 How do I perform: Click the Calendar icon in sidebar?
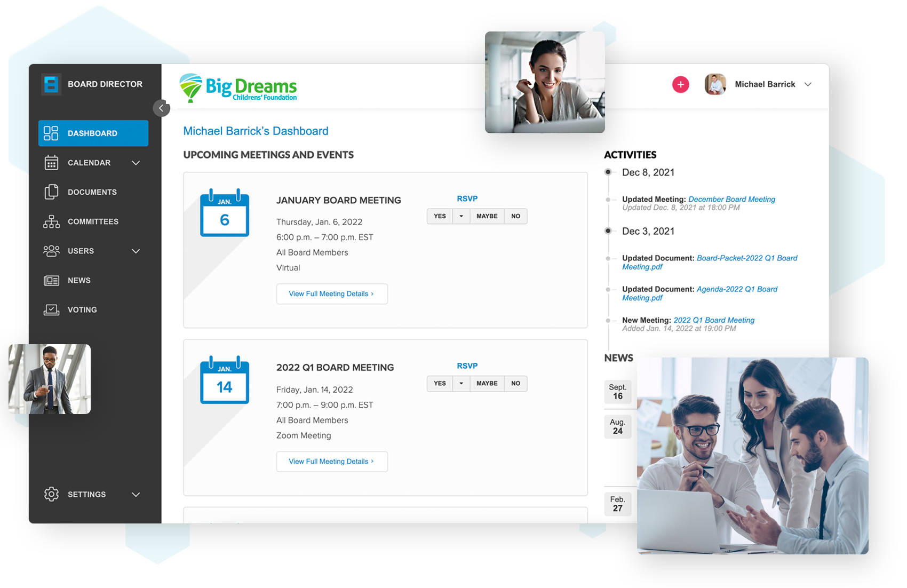coord(51,163)
